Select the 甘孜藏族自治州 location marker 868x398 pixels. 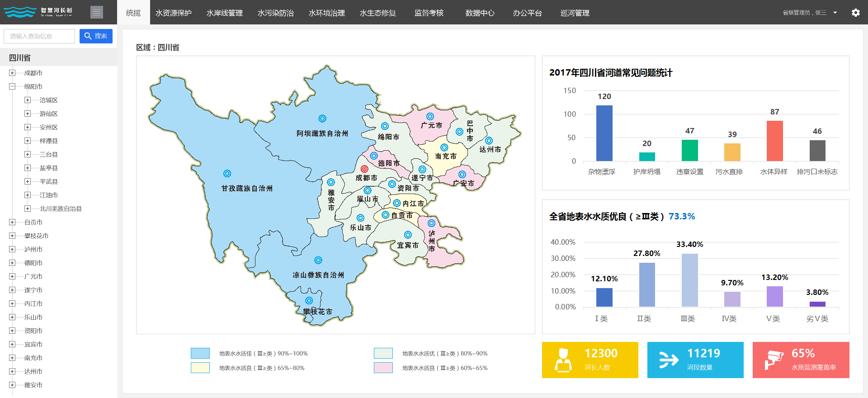[227, 174]
